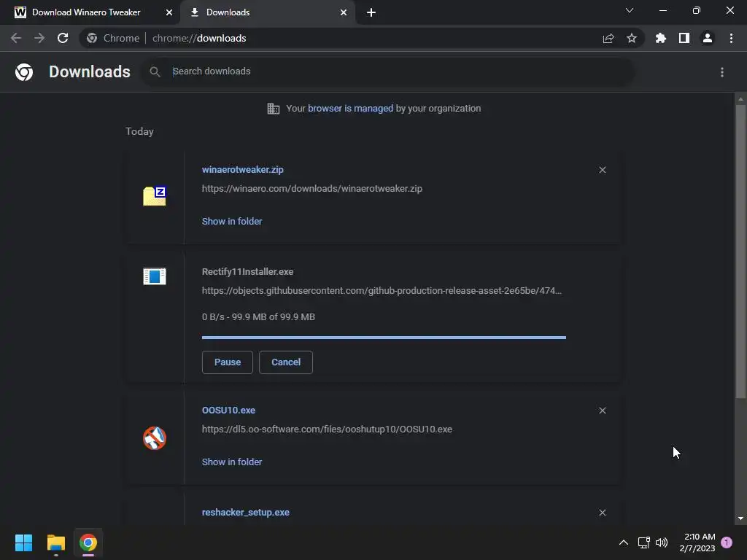Viewport: 747px width, 560px height.
Task: Close the Downloads tab
Action: click(x=344, y=12)
